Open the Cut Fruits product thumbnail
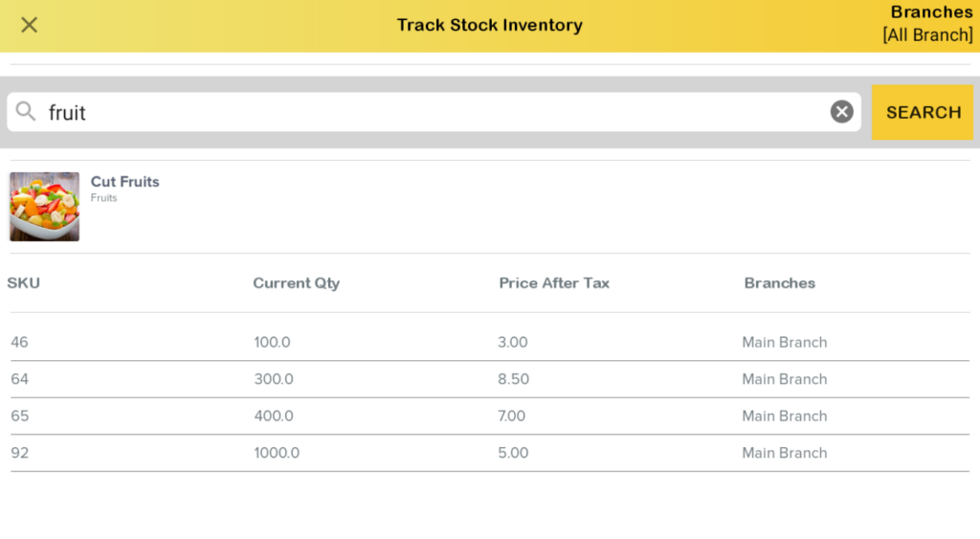 coord(44,206)
